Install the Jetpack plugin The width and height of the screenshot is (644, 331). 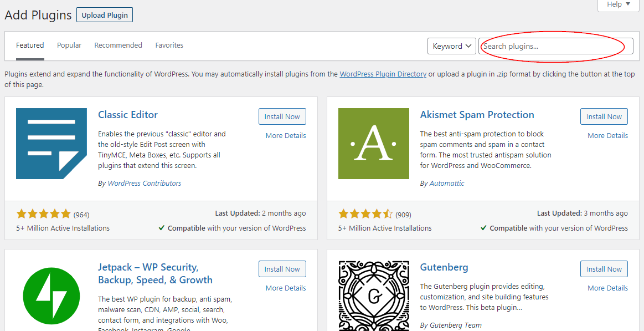point(282,269)
